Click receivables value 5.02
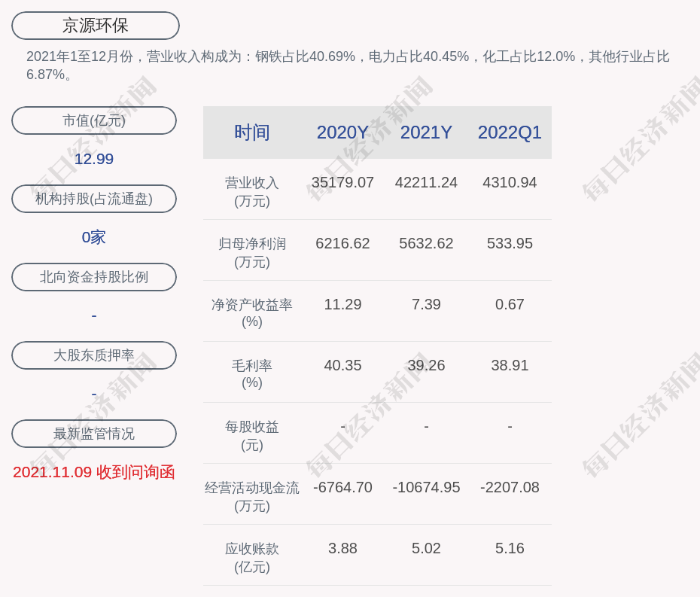Screen dimensions: 700x597 [426, 548]
